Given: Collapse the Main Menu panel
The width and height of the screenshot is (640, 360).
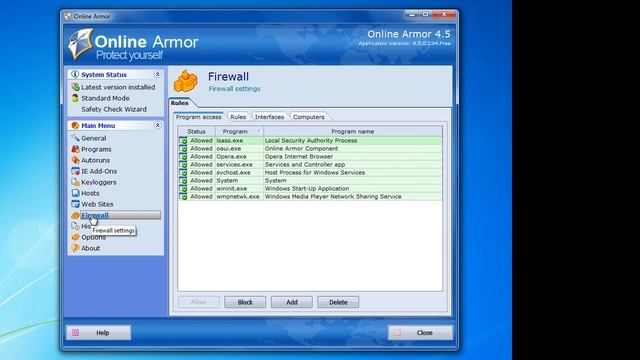Looking at the screenshot, I should pyautogui.click(x=158, y=125).
